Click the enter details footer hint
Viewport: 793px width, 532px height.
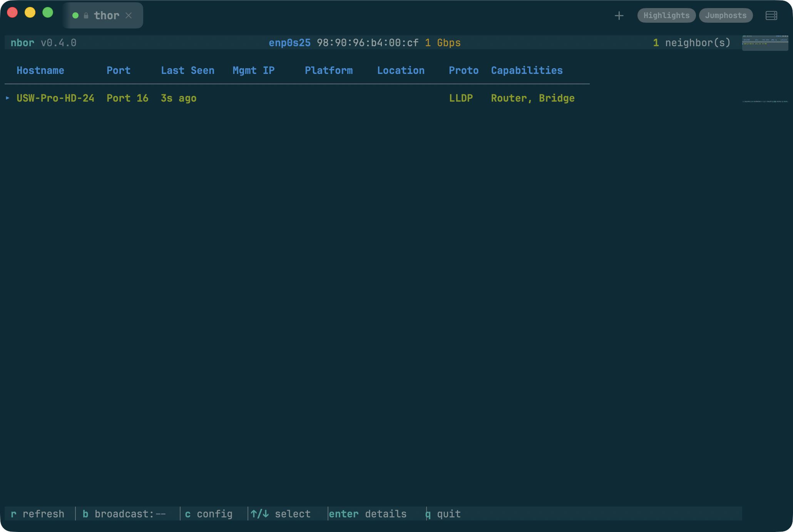368,514
